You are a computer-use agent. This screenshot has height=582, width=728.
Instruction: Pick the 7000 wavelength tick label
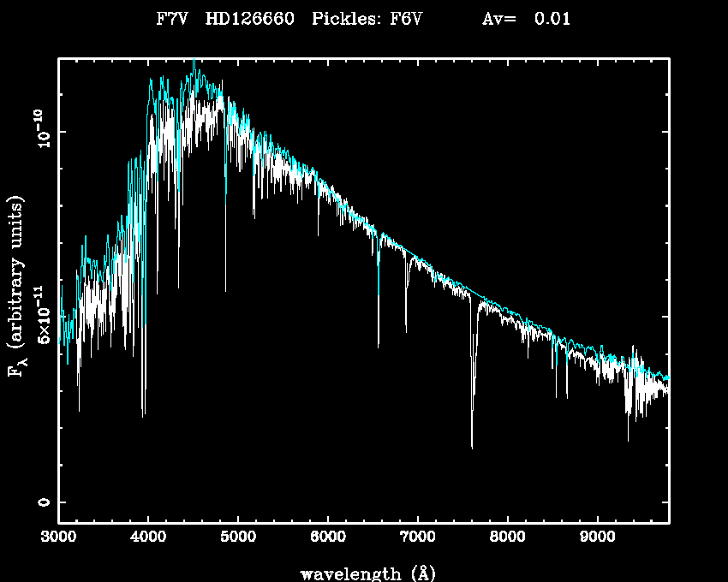[x=417, y=538]
